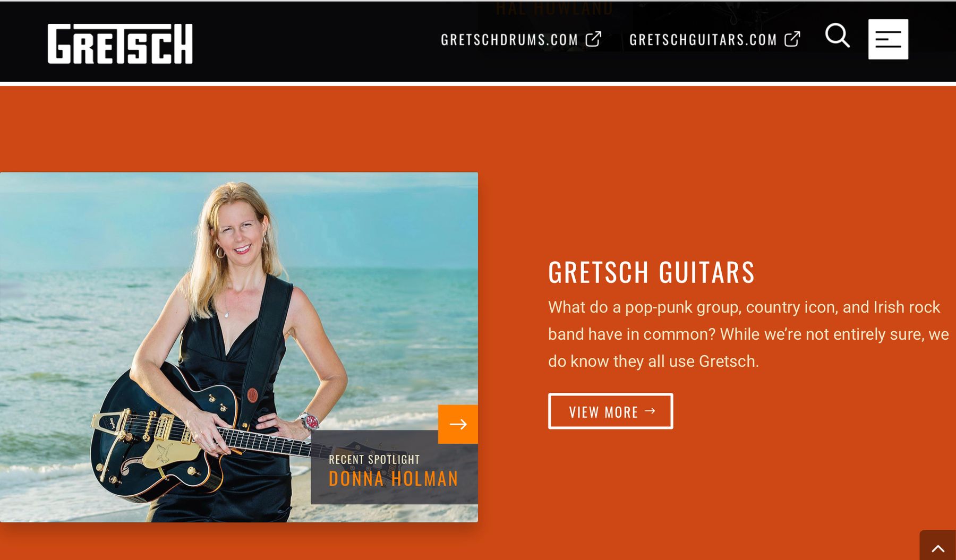The image size is (956, 560).
Task: Click the Gretsch logo
Action: 120,44
